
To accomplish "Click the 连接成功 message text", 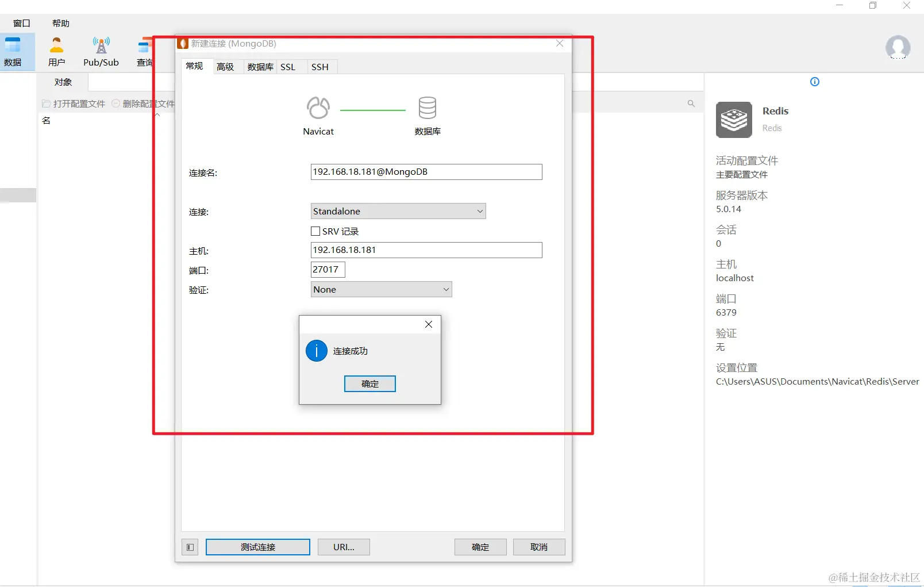I will tap(350, 351).
